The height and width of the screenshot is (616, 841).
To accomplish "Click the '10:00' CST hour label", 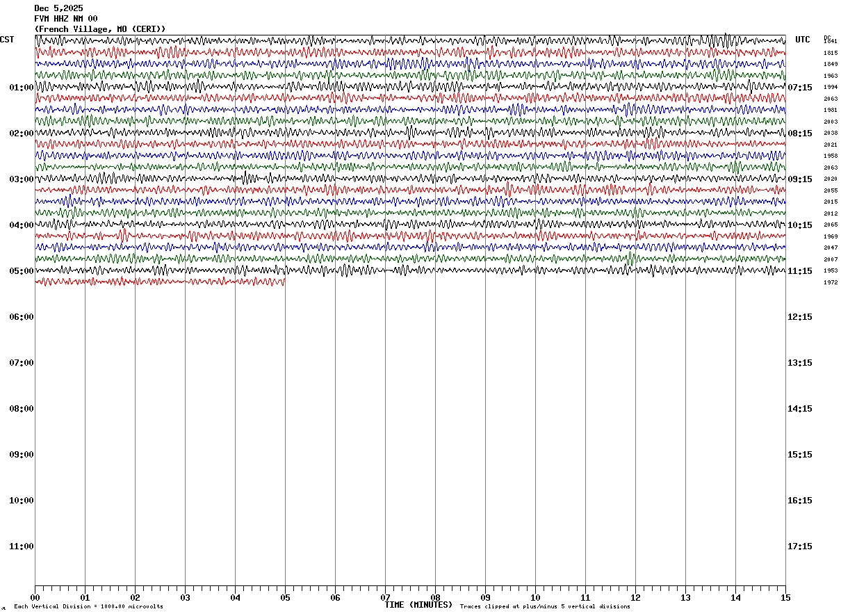I will click(x=22, y=501).
